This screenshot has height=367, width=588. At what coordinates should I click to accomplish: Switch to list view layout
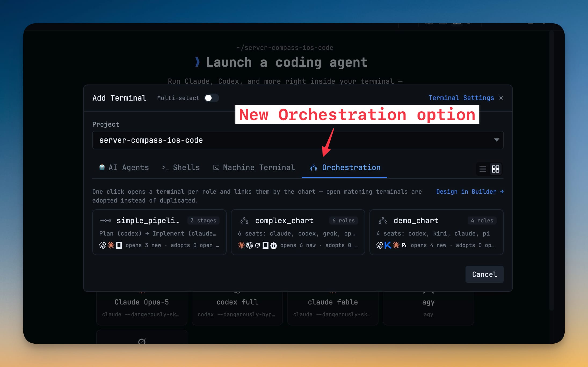(x=483, y=169)
